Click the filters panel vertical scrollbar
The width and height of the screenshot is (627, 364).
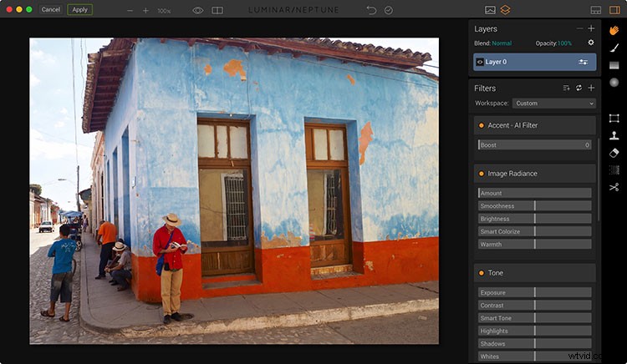[599, 179]
